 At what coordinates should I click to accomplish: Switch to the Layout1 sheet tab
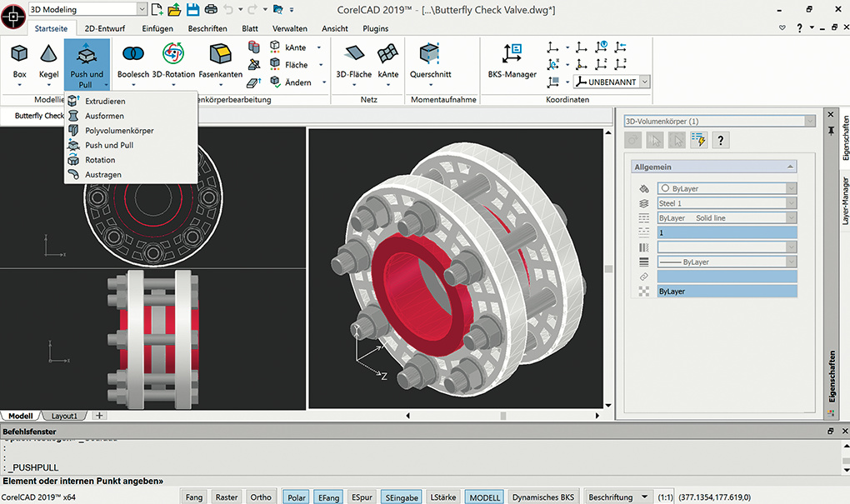point(64,415)
